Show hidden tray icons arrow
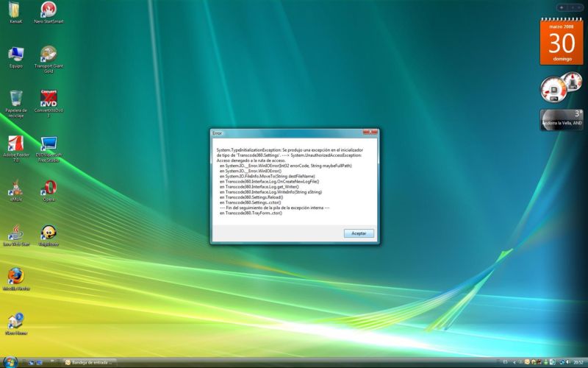The image size is (588, 368). 514,362
